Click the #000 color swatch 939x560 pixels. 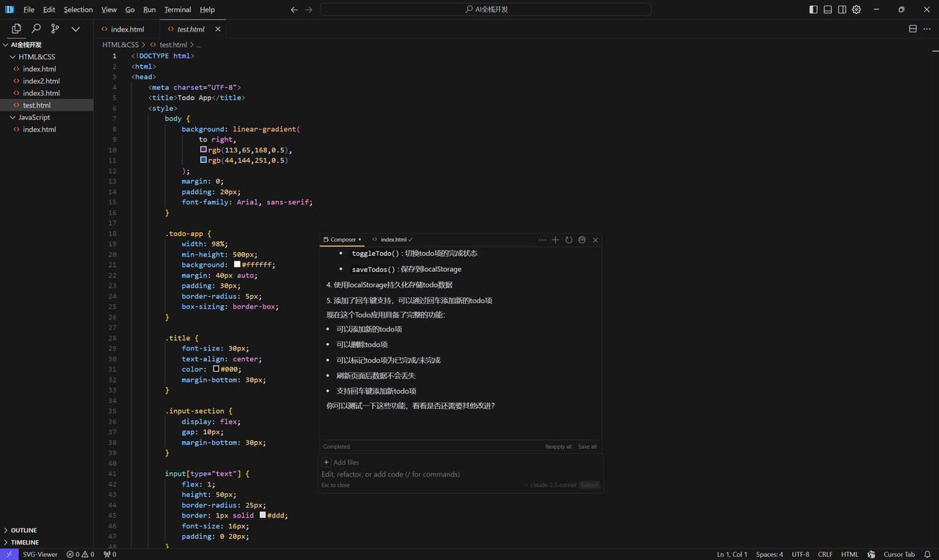pyautogui.click(x=216, y=369)
